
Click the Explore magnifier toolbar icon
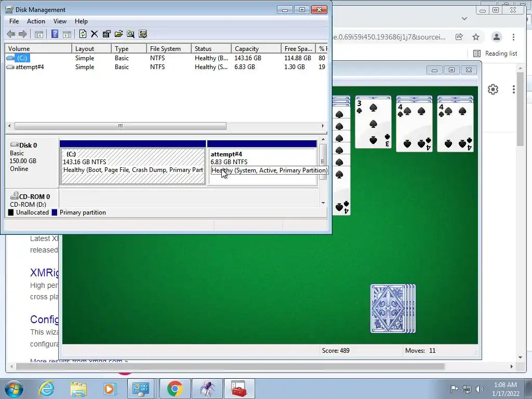pyautogui.click(x=130, y=34)
